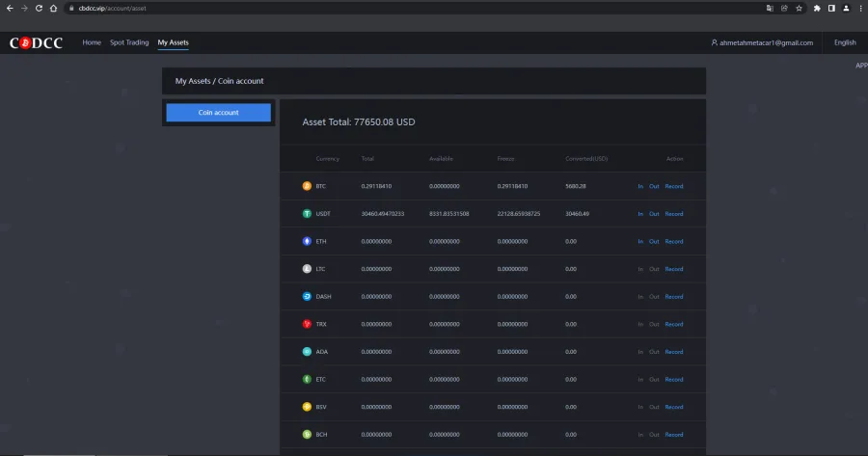Click the DASH coin icon
The image size is (868, 456).
pyautogui.click(x=307, y=297)
